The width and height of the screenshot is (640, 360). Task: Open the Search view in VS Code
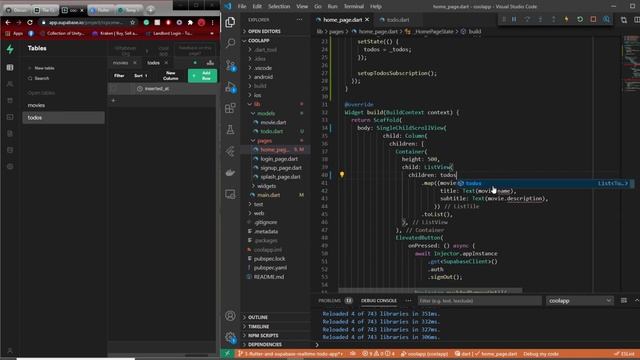click(230, 43)
